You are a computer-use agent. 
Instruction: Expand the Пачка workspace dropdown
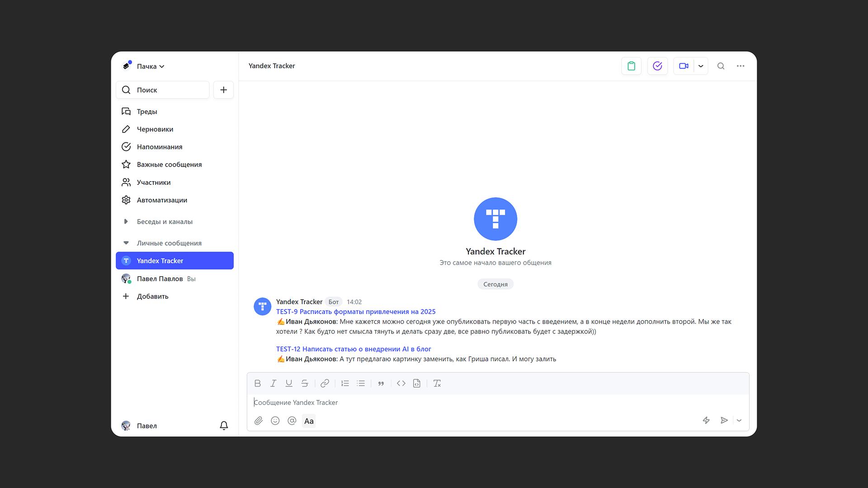[x=151, y=66]
